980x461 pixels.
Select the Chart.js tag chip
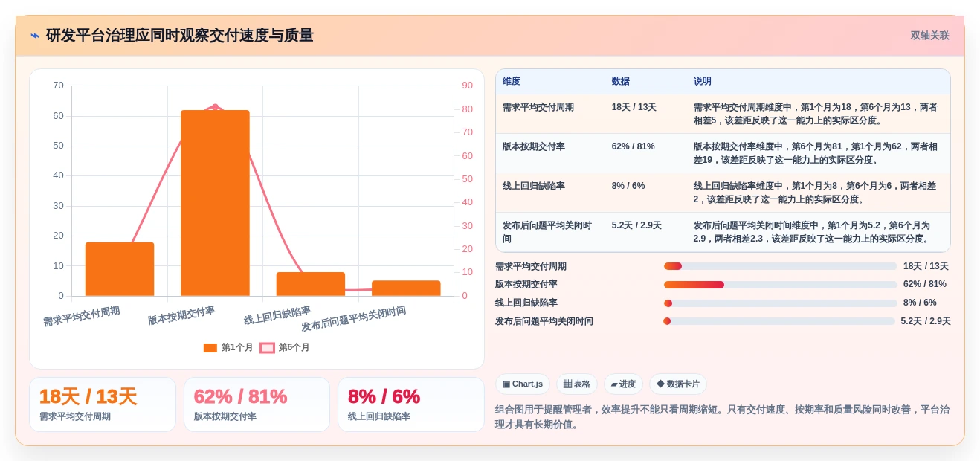pyautogui.click(x=523, y=384)
